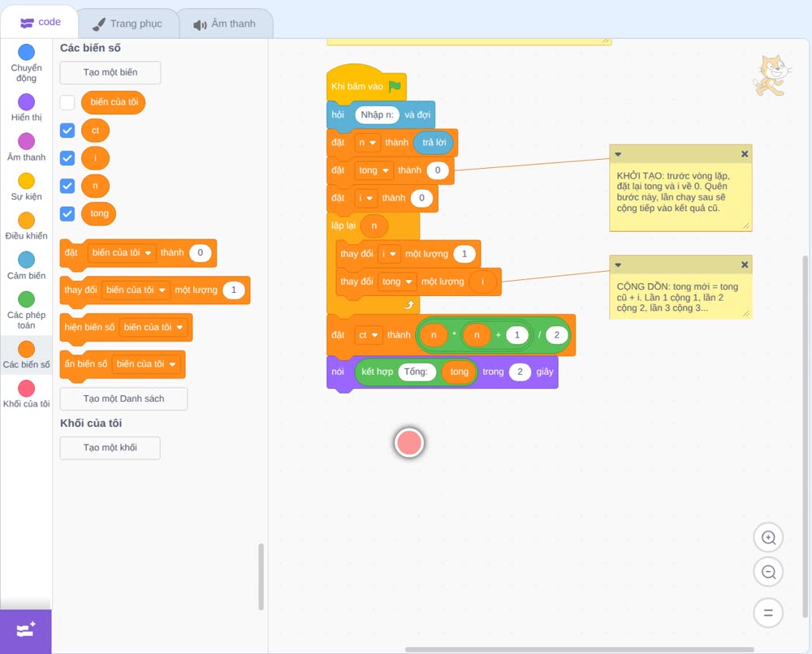Select the Điều khiển category circle
Image resolution: width=812 pixels, height=654 pixels.
tap(26, 221)
